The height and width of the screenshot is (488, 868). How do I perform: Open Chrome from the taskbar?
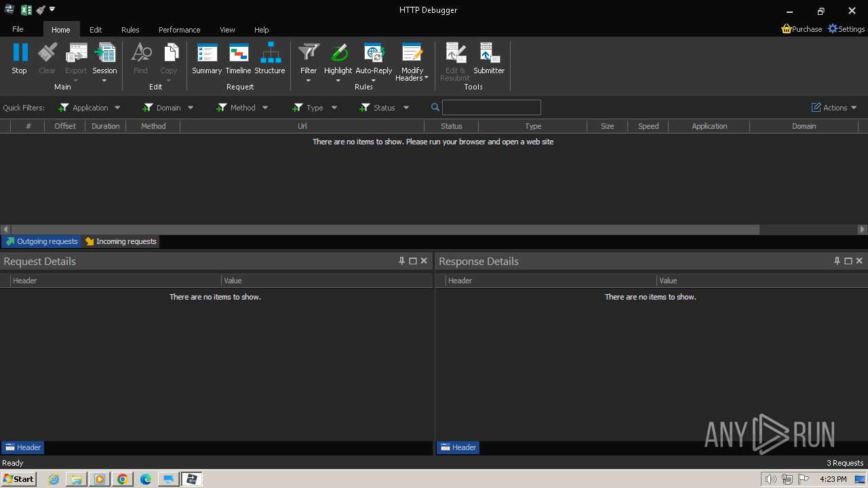coord(123,479)
